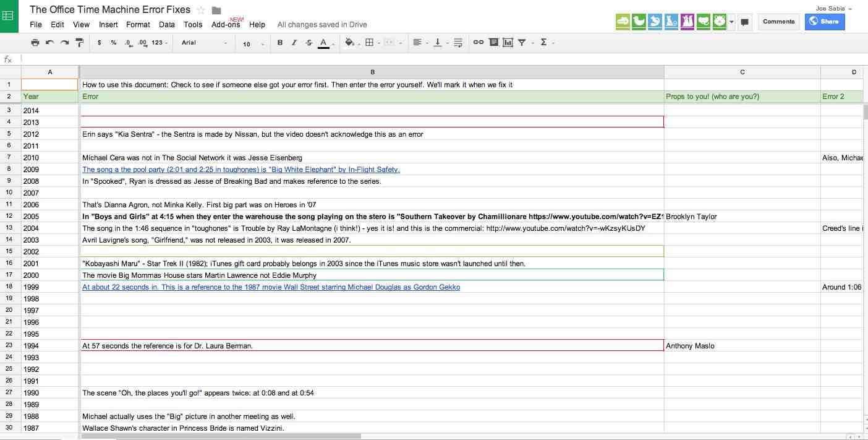Click the olive arrow-shaped collaborator avatar

(623, 22)
